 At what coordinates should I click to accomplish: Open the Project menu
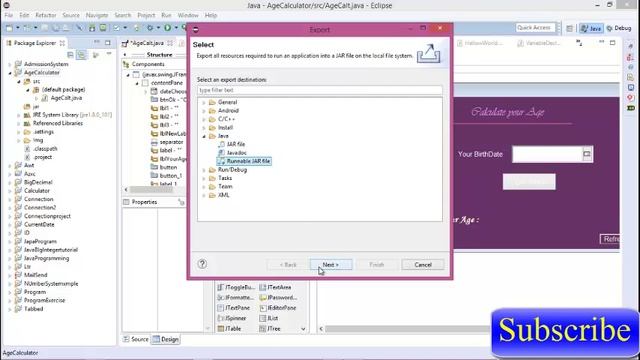point(146,16)
